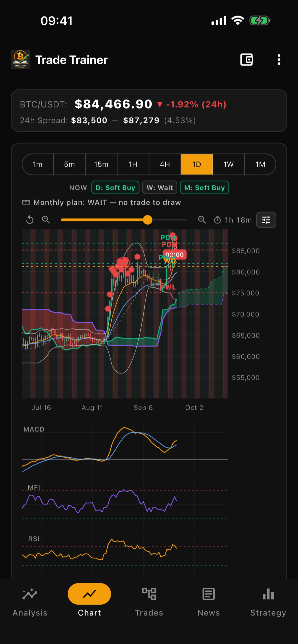Select the active 1D timeframe
This screenshot has width=298, height=644.
(197, 164)
